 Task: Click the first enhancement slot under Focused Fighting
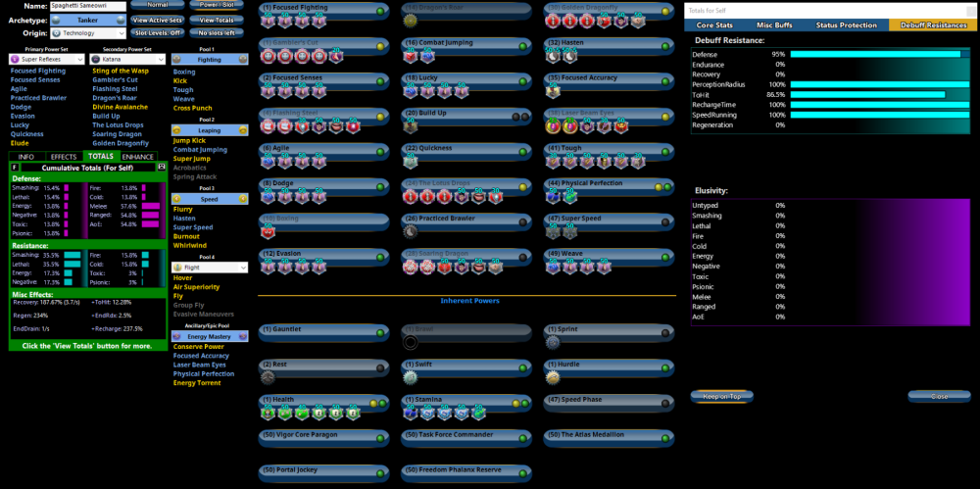coord(268,22)
